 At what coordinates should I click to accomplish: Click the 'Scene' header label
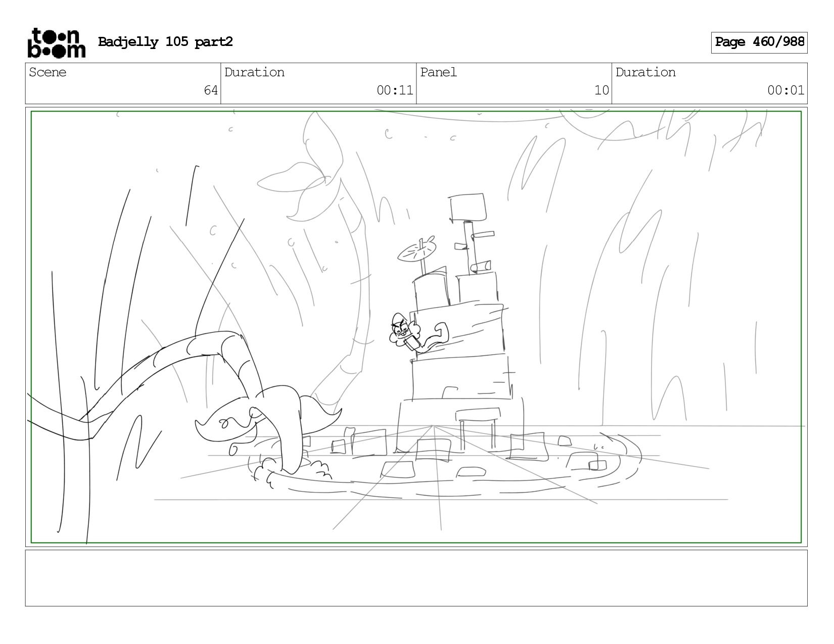click(48, 72)
